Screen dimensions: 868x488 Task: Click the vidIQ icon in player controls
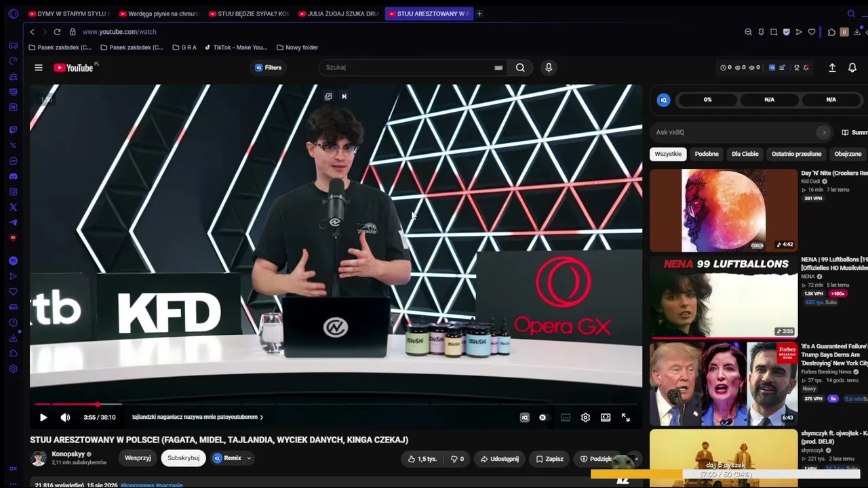coord(525,418)
